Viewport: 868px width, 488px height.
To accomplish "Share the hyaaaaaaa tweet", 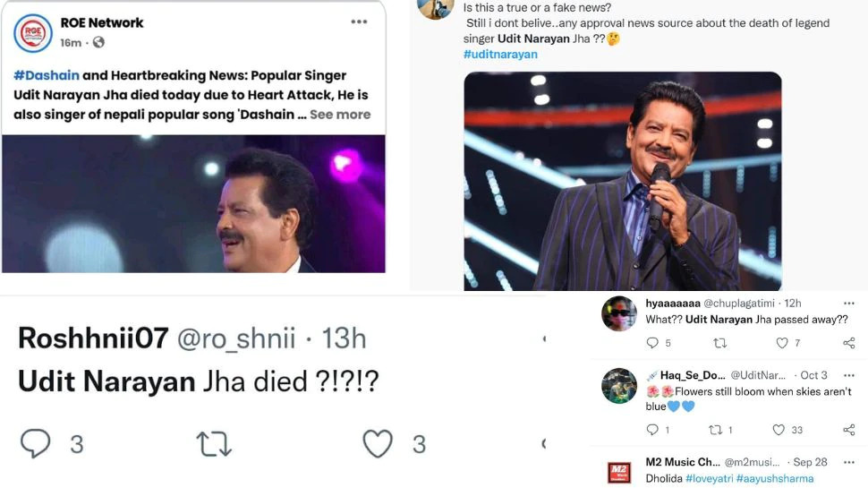I will click(848, 343).
